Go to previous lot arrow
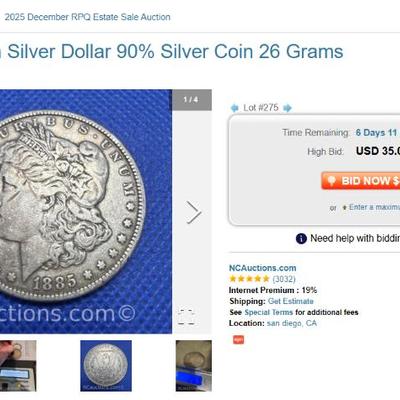Screen dimensions: 400x400 235,108
